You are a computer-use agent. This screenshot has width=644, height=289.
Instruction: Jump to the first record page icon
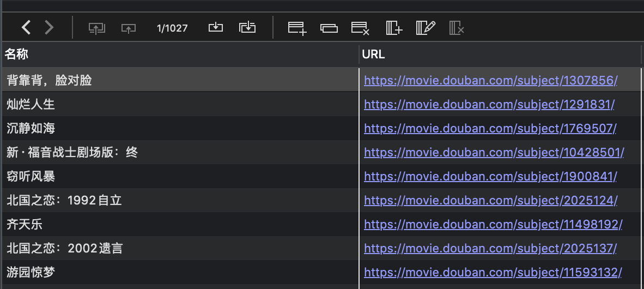(x=96, y=28)
